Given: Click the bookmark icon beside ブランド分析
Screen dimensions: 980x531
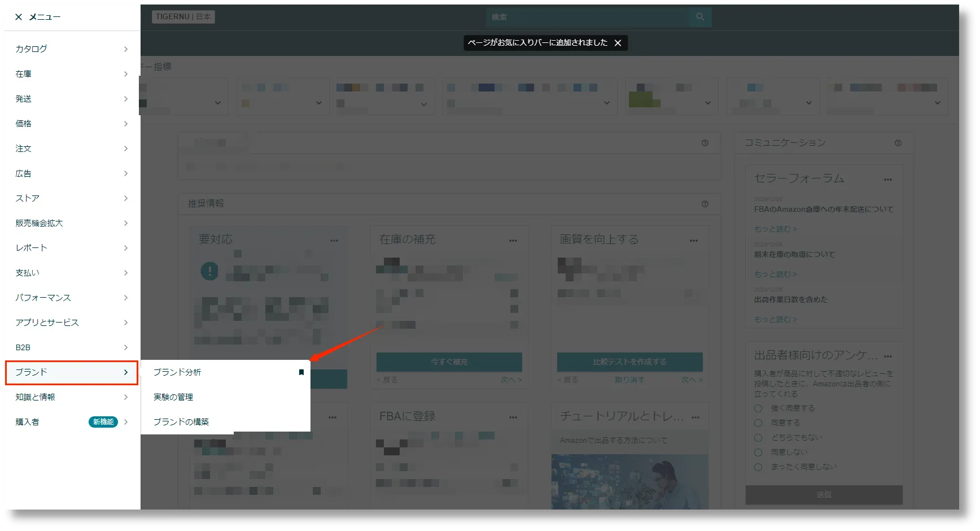Looking at the screenshot, I should coord(301,372).
